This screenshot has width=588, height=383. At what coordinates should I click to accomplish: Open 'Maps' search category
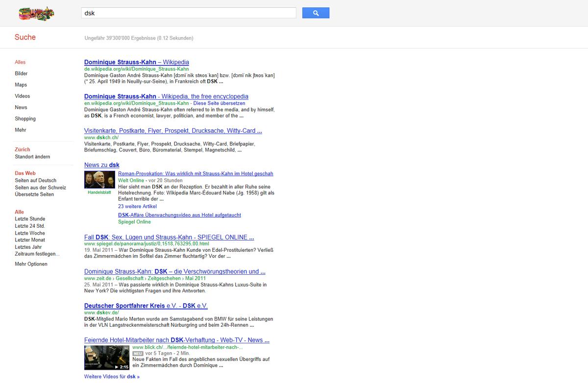click(21, 85)
